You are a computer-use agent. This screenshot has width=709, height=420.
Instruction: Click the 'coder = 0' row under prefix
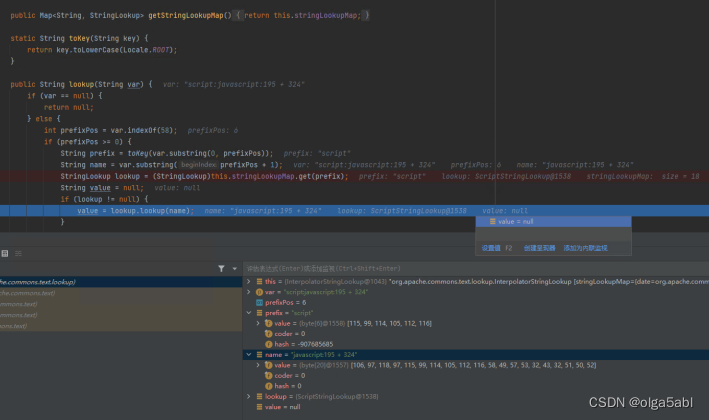point(476,334)
